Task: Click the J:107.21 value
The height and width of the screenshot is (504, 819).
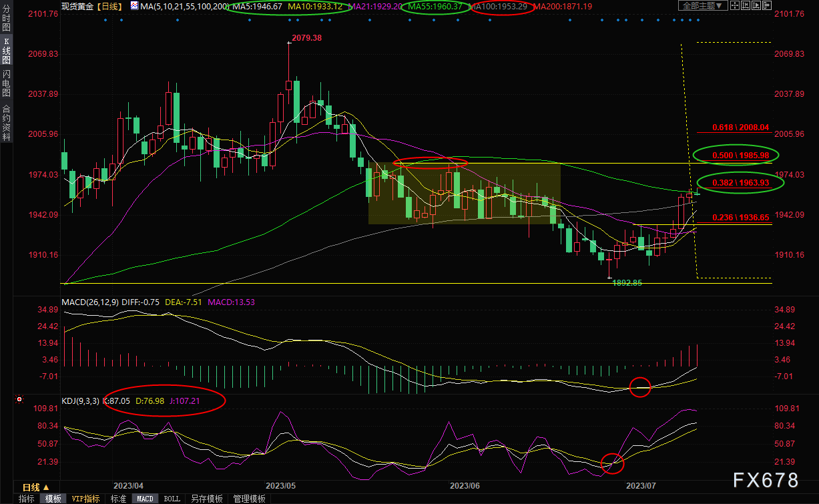Action: [185, 401]
